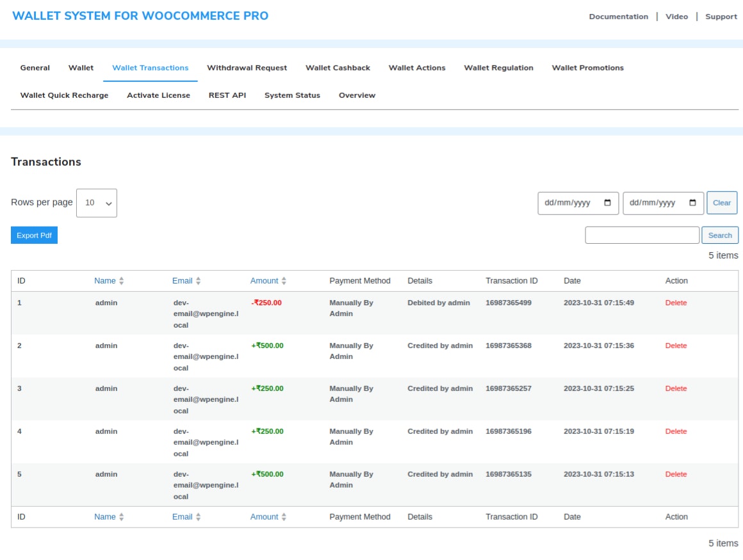Delete transaction 16987365135
The height and width of the screenshot is (560, 743).
tap(676, 474)
